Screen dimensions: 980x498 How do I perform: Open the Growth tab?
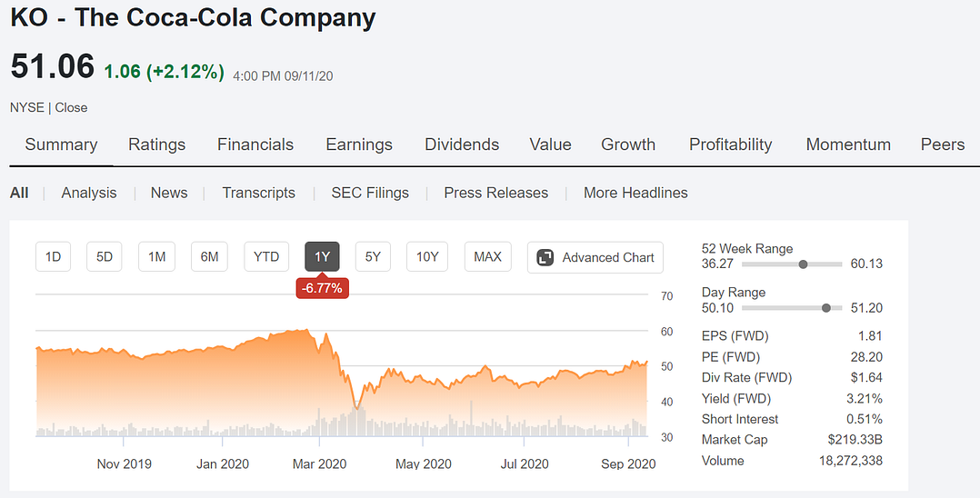[x=628, y=145]
